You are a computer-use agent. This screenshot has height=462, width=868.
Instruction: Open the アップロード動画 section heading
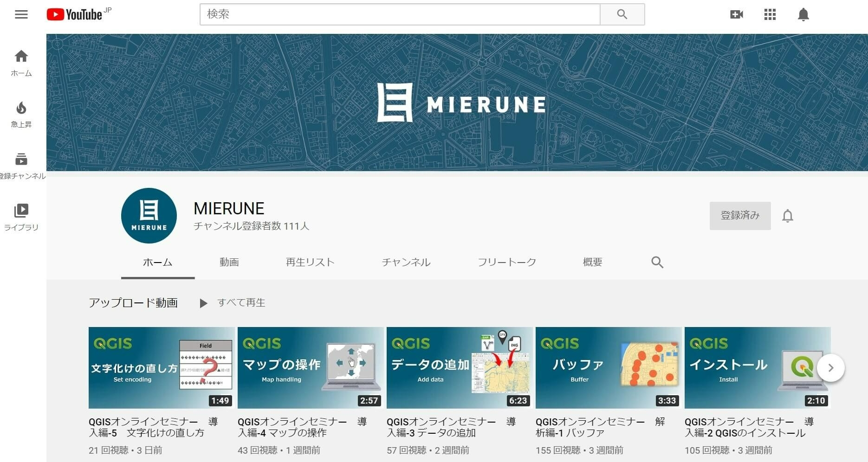coord(133,303)
